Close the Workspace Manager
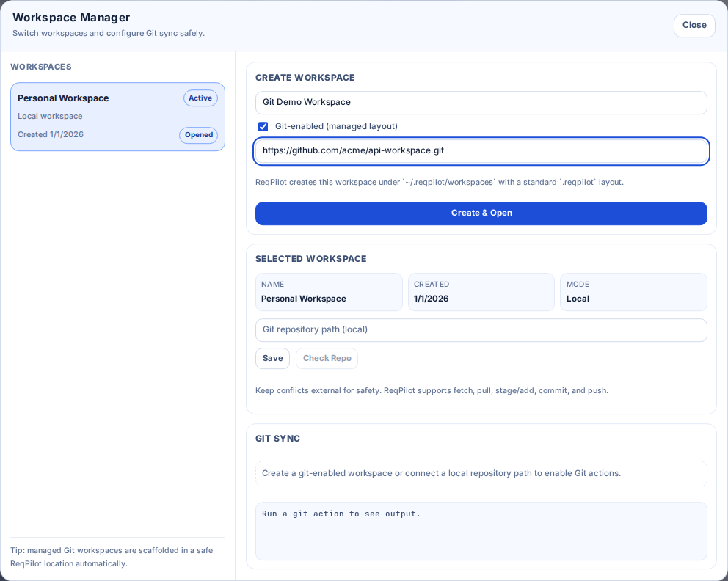The width and height of the screenshot is (728, 581). click(693, 25)
